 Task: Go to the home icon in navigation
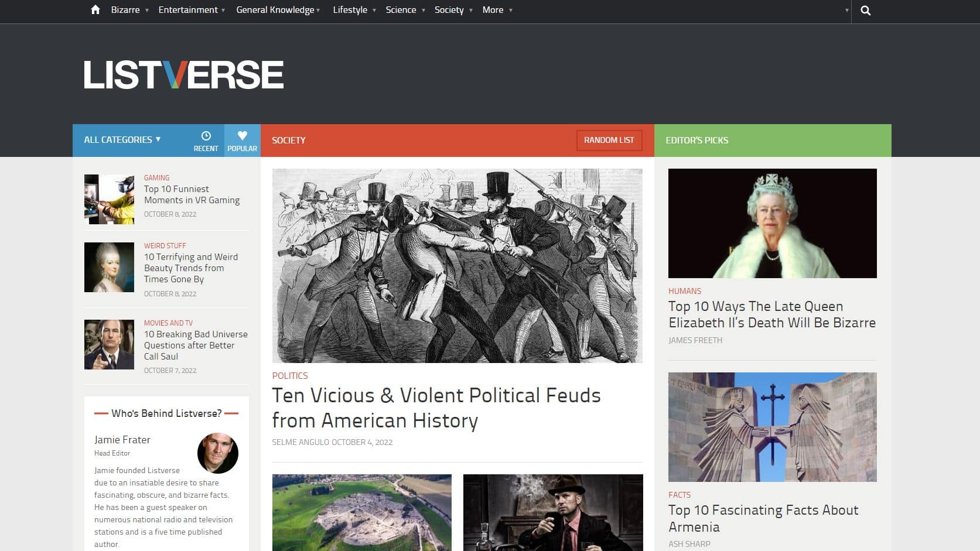(95, 10)
